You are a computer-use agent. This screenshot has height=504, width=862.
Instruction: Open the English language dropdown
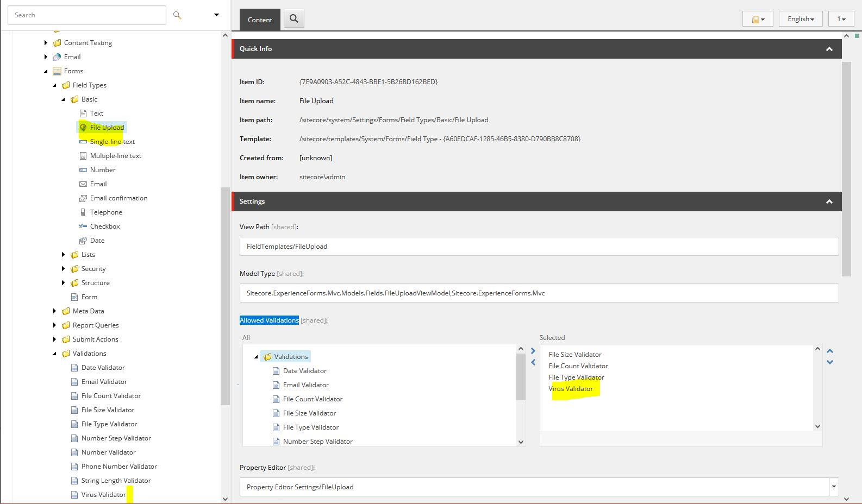click(801, 19)
